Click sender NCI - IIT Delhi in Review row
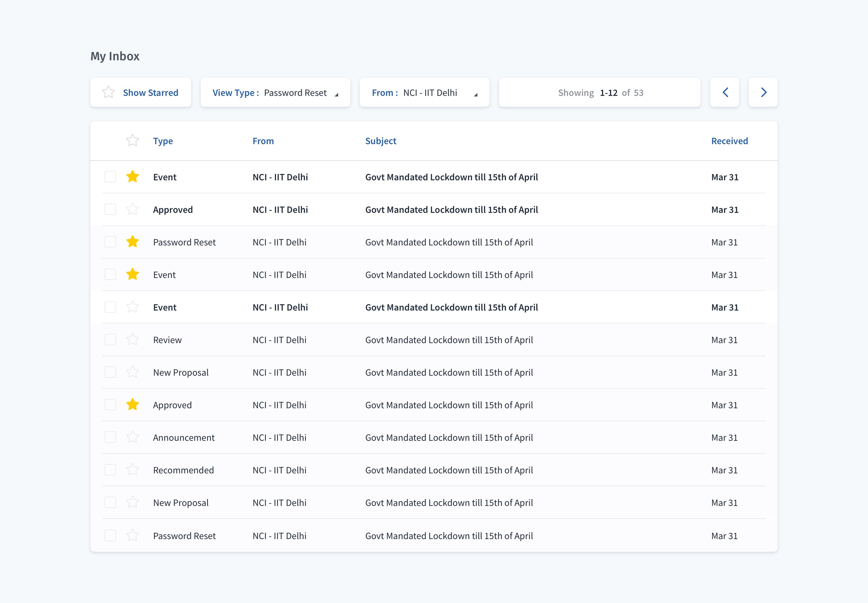Viewport: 868px width, 603px height. tap(279, 340)
